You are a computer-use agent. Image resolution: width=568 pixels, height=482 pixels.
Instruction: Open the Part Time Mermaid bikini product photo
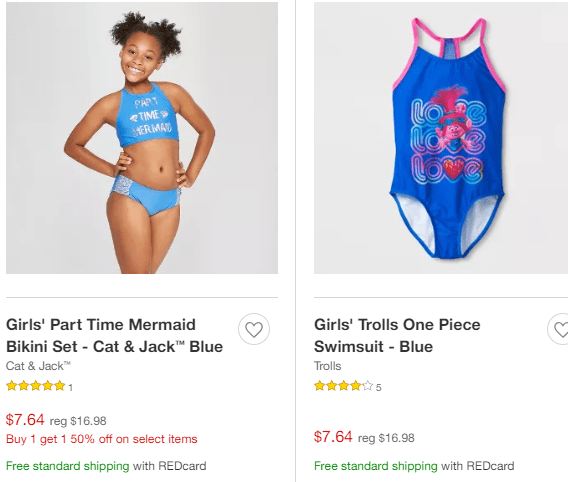(x=142, y=138)
